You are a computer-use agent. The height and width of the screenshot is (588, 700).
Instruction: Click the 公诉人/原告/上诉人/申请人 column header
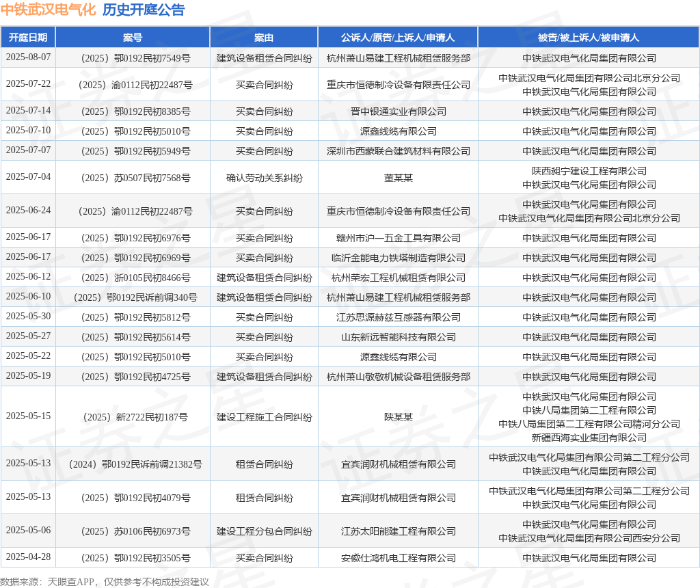(x=398, y=38)
